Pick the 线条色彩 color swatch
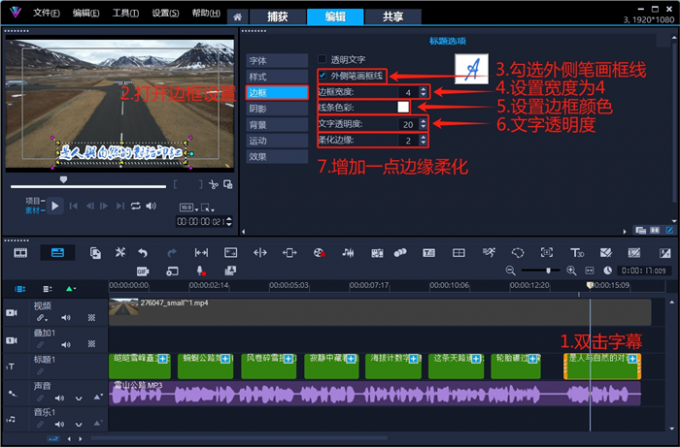The width and height of the screenshot is (680, 447). [403, 107]
